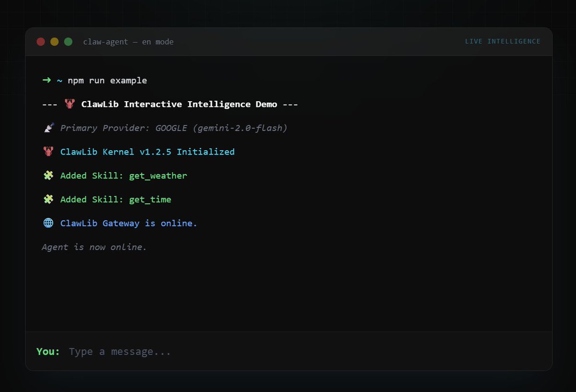Image resolution: width=576 pixels, height=392 pixels.
Task: Click globe icon beside Gateway is online
Action: pyautogui.click(x=48, y=223)
